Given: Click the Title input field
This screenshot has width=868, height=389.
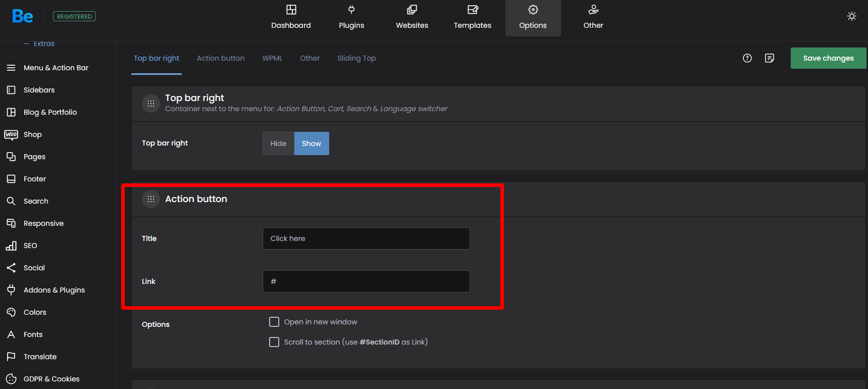Looking at the screenshot, I should [x=366, y=238].
